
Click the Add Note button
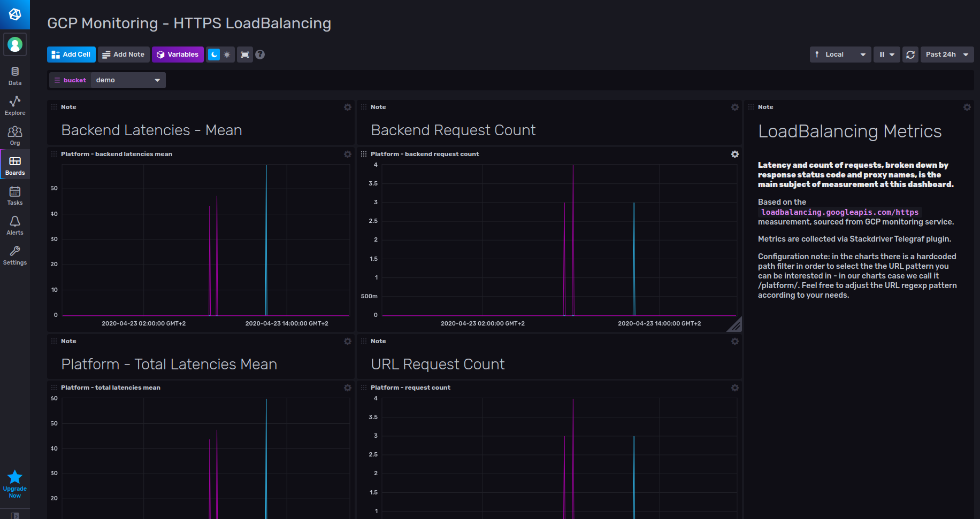tap(124, 55)
